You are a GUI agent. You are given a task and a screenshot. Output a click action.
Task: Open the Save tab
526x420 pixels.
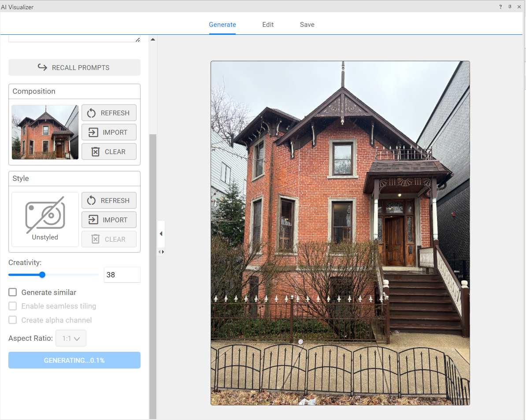tap(307, 25)
